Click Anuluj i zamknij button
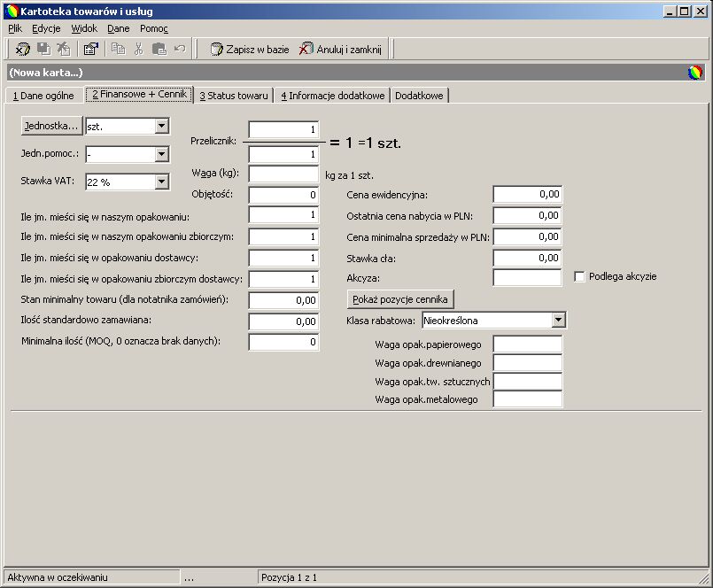The image size is (713, 588). 340,49
